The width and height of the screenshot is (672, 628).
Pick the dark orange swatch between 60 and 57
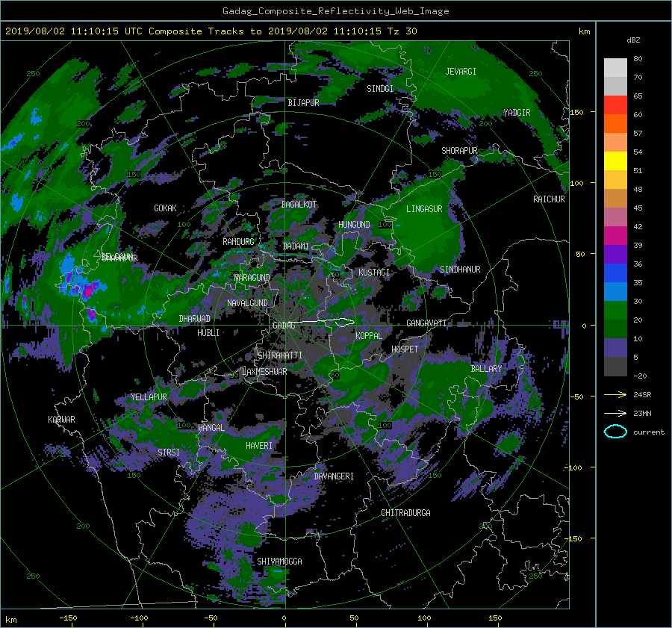pyautogui.click(x=615, y=123)
